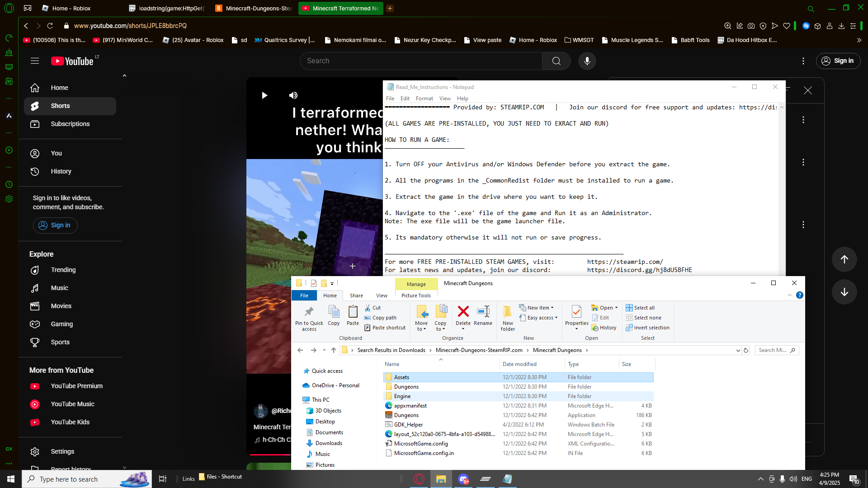Click Cut in Explorer Clipboard group
868x488 pixels.
pyautogui.click(x=373, y=308)
